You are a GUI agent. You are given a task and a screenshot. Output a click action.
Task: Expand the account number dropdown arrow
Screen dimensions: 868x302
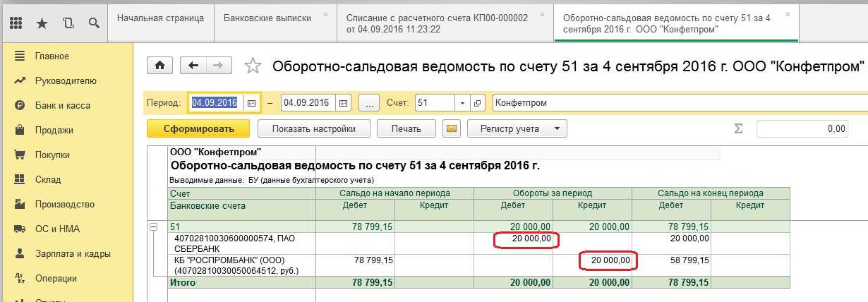coord(463,103)
